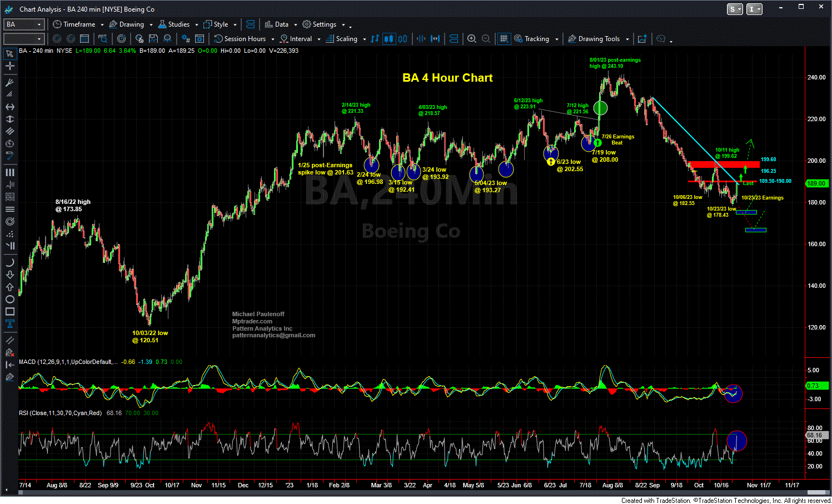Screen dimensions: 832x504
Task: Open the Interval menu
Action: tap(296, 39)
